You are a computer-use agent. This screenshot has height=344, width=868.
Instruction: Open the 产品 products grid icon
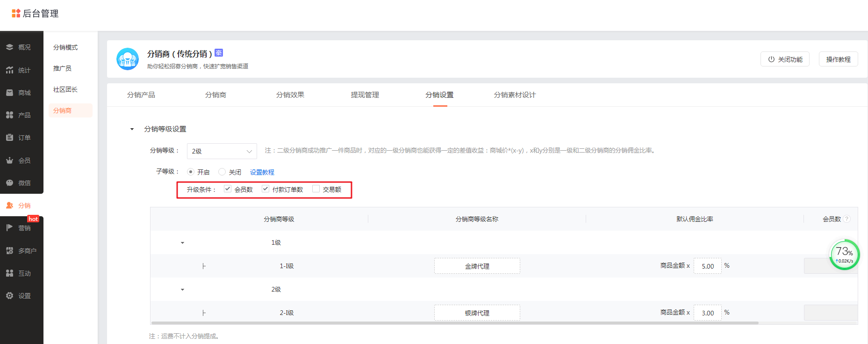pyautogui.click(x=9, y=115)
